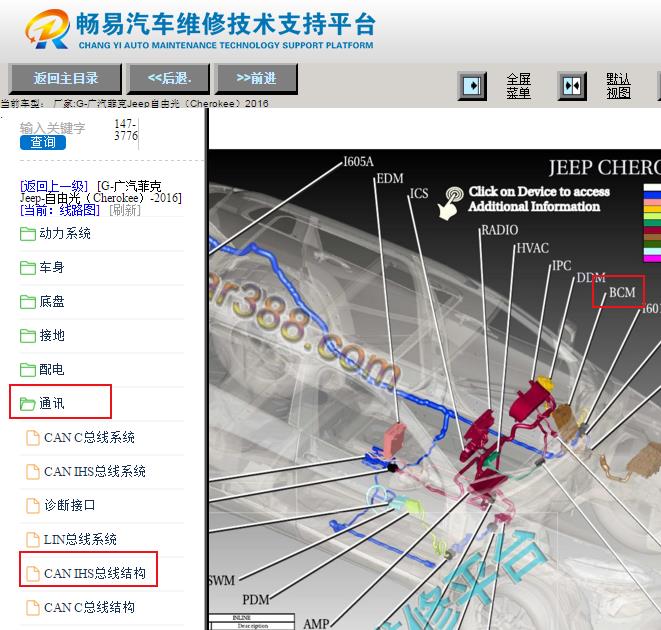
Task: Click the touch-hand hint icon
Action: tap(450, 204)
